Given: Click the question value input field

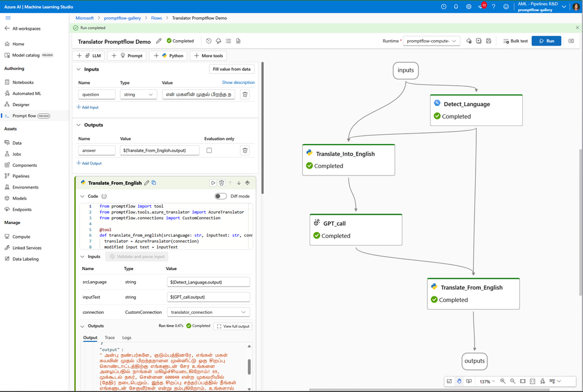Looking at the screenshot, I should (198, 94).
